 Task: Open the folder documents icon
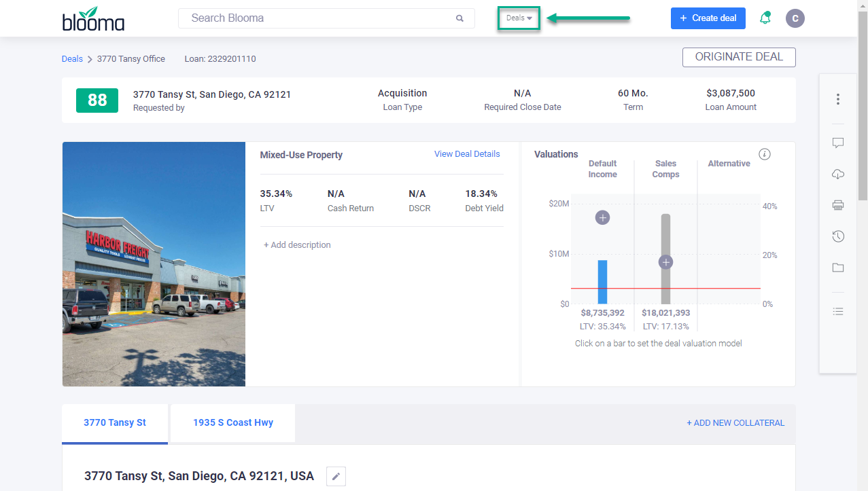pyautogui.click(x=838, y=268)
